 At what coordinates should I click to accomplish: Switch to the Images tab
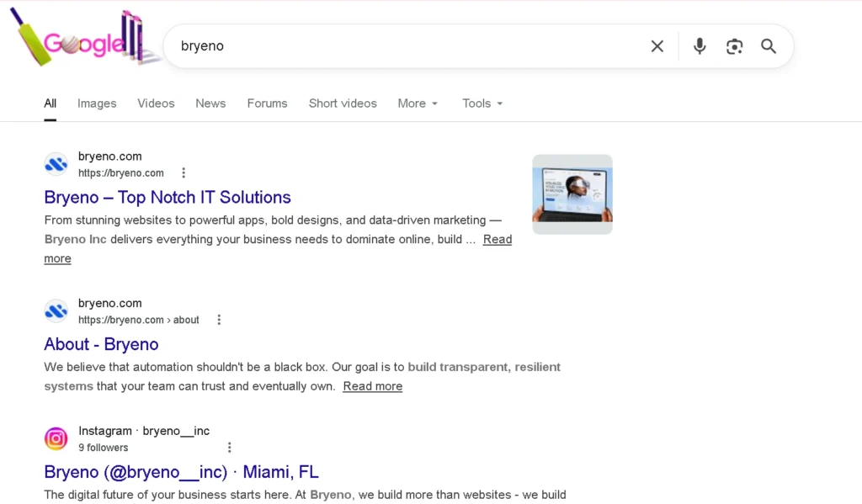click(x=97, y=103)
